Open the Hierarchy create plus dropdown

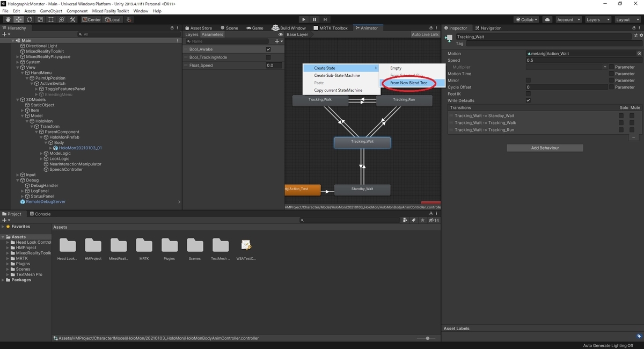(x=6, y=34)
